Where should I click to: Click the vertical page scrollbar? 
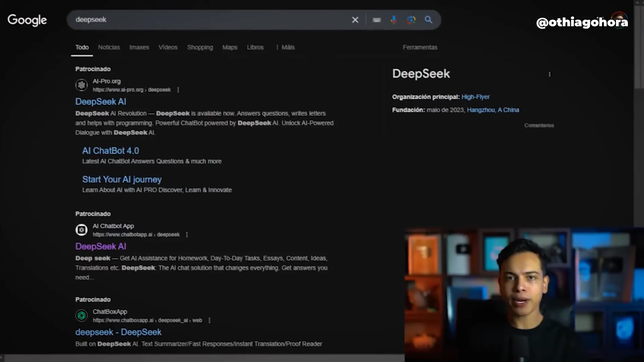[x=639, y=47]
